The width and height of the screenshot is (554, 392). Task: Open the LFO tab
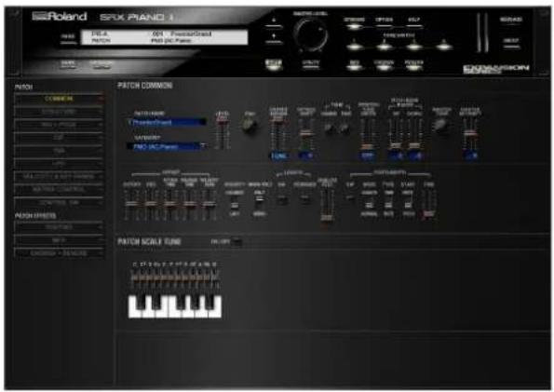point(59,163)
